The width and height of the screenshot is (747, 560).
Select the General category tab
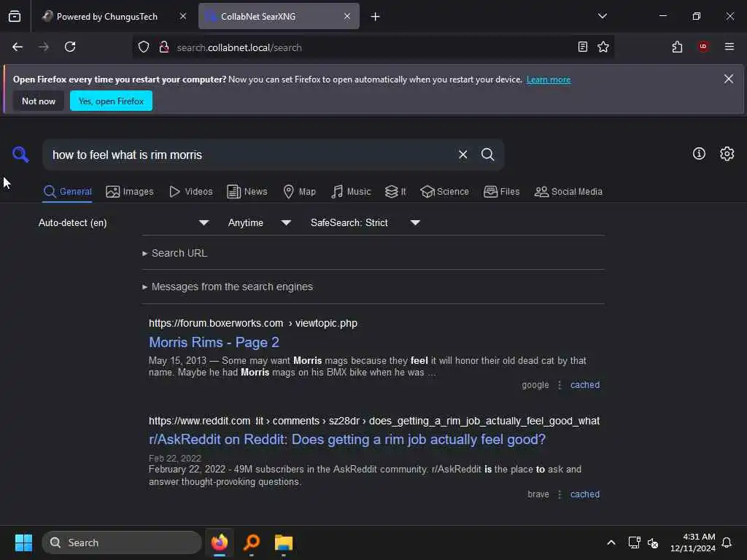(x=67, y=192)
